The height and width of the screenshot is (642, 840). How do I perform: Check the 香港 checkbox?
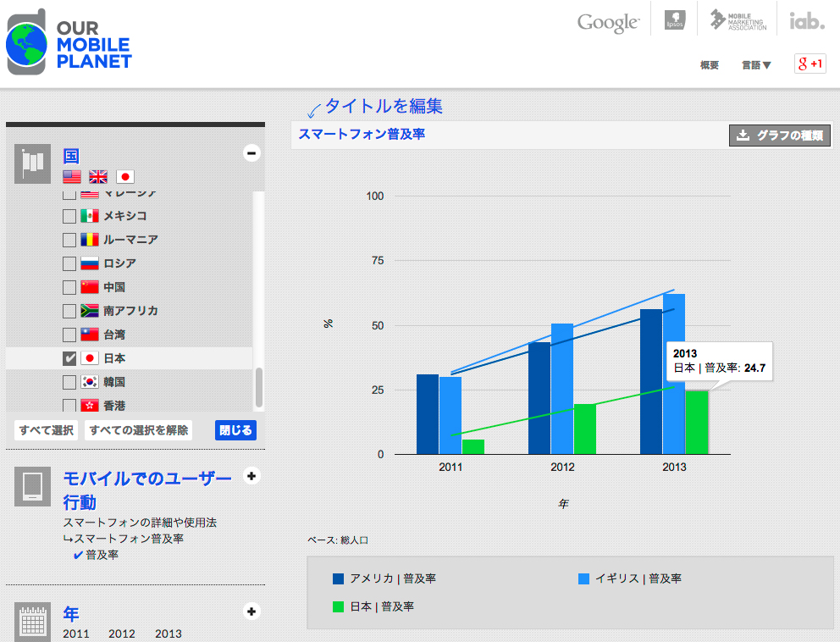pos(69,405)
